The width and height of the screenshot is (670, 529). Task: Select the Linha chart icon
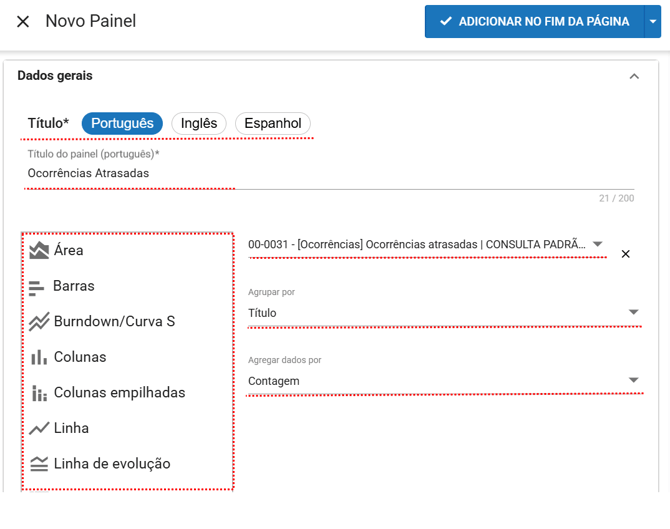point(39,428)
